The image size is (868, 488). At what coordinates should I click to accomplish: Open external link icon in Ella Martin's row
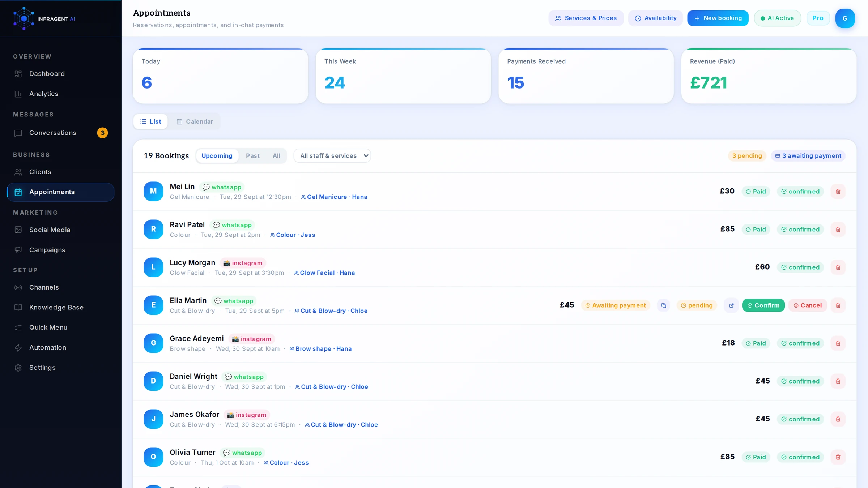pyautogui.click(x=731, y=305)
